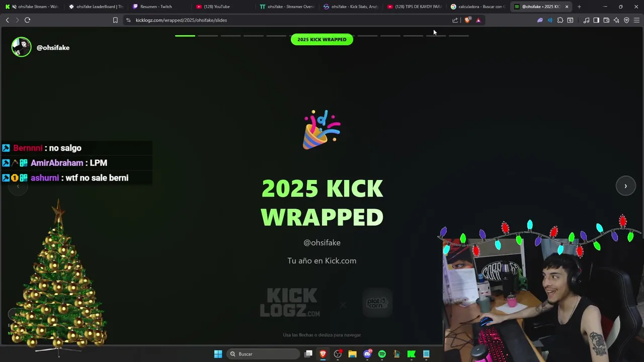Image resolution: width=644 pixels, height=362 pixels.
Task: Open the tab search toolbar icon
Action: [570, 20]
